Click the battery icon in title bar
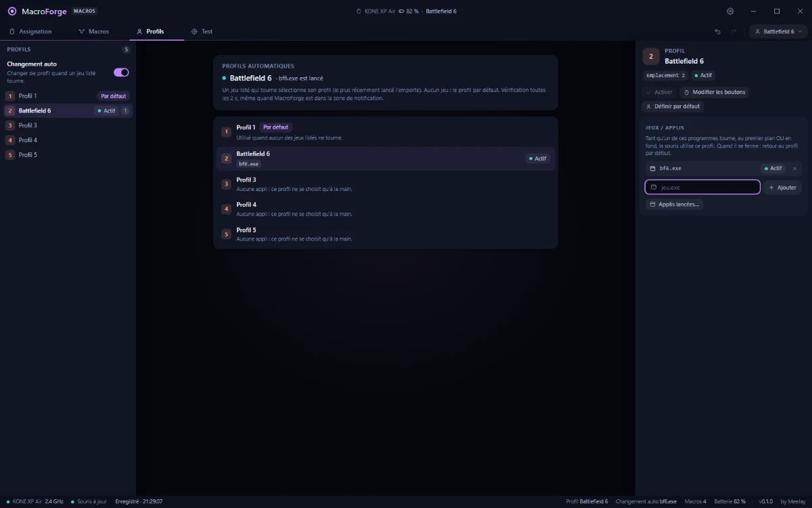This screenshot has height=508, width=812. pos(401,12)
